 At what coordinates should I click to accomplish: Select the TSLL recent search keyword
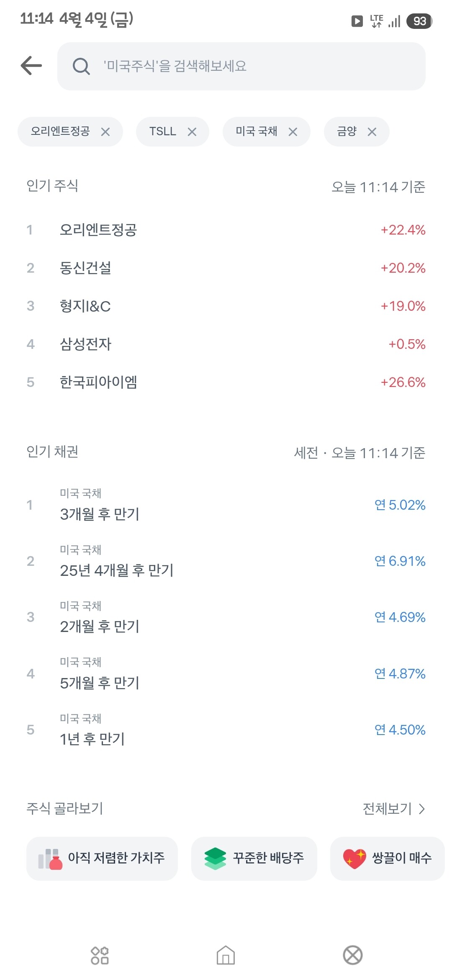(163, 132)
